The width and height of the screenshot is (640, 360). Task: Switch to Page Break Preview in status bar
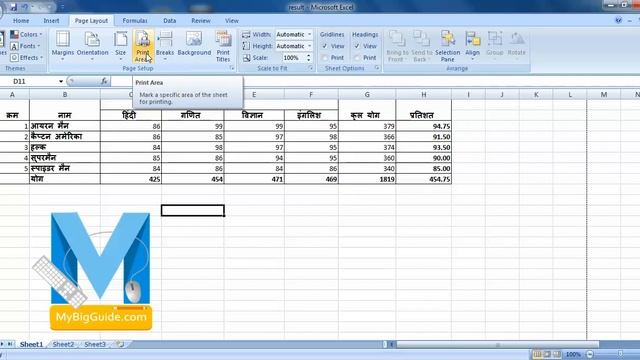pos(557,354)
